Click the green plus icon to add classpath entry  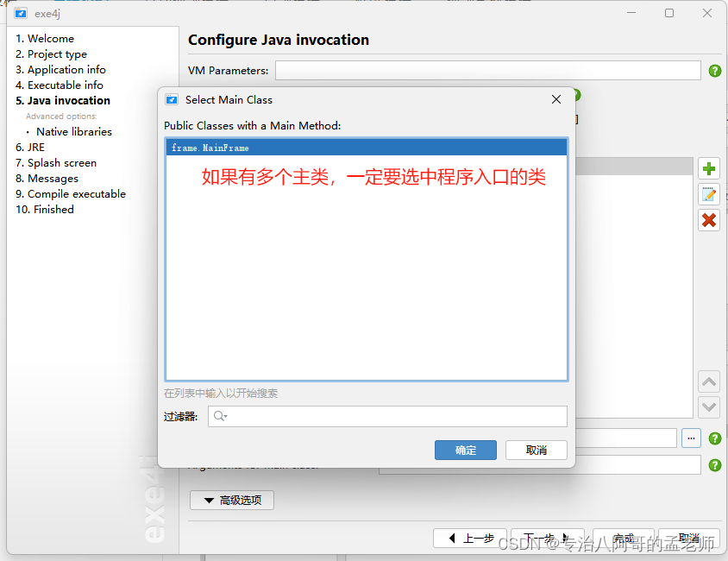pos(708,168)
